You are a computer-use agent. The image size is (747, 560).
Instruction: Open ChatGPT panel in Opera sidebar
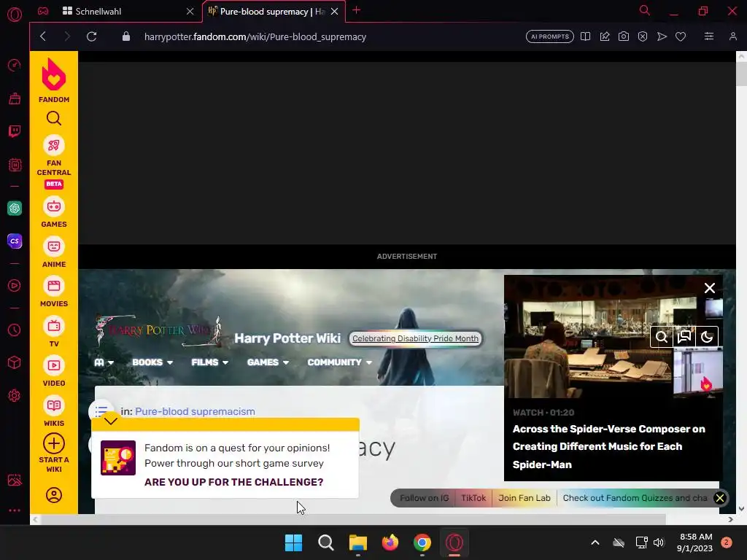point(15,208)
